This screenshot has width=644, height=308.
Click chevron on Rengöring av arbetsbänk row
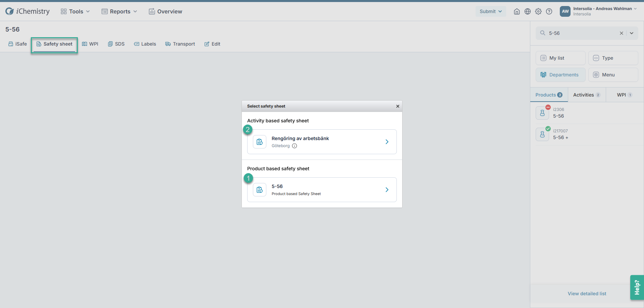click(387, 142)
